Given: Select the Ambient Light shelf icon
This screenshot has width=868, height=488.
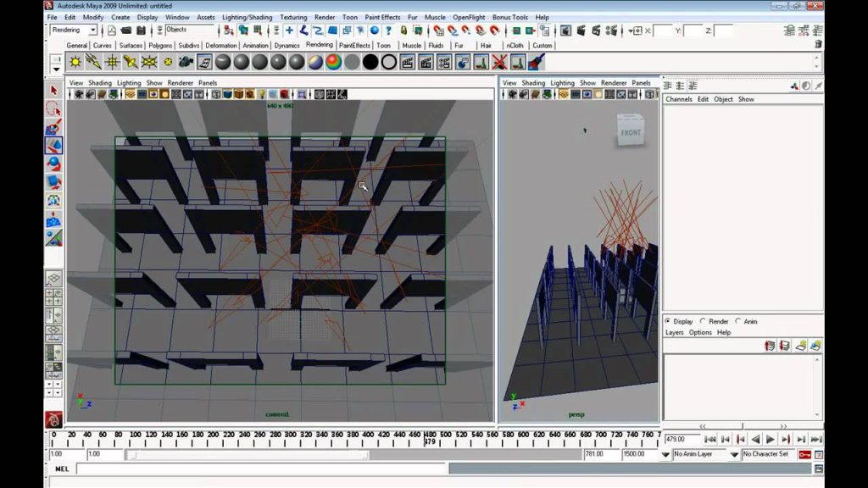Looking at the screenshot, I should click(x=75, y=62).
